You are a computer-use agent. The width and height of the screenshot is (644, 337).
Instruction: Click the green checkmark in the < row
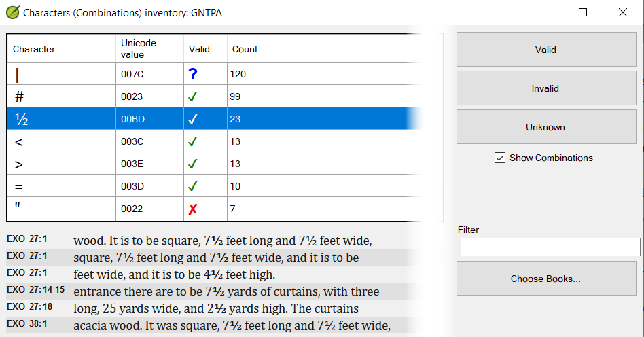tap(193, 141)
